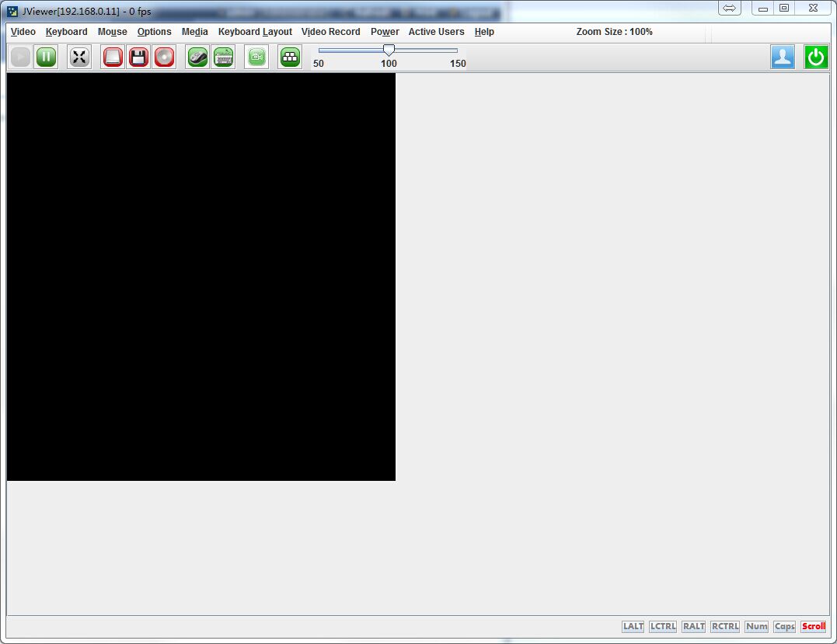Screen dimensions: 837x644
Task: Click the grayed-out Play video button
Action: point(21,57)
